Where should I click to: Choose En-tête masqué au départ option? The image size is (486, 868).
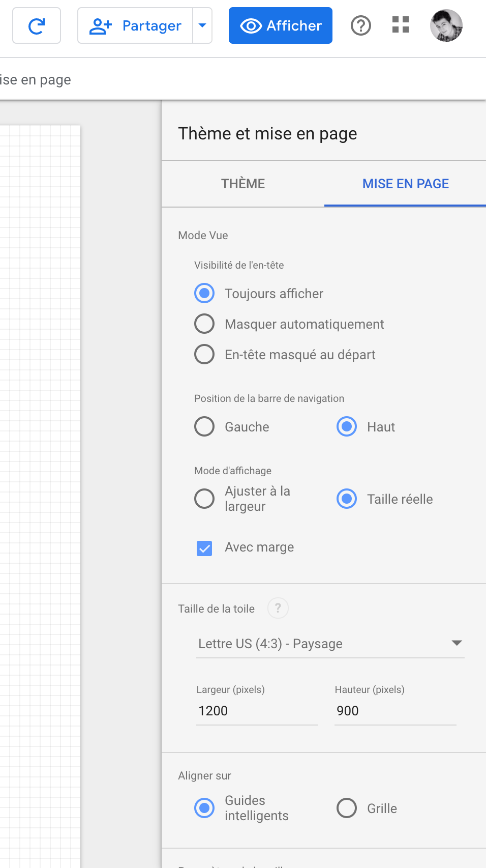(204, 354)
